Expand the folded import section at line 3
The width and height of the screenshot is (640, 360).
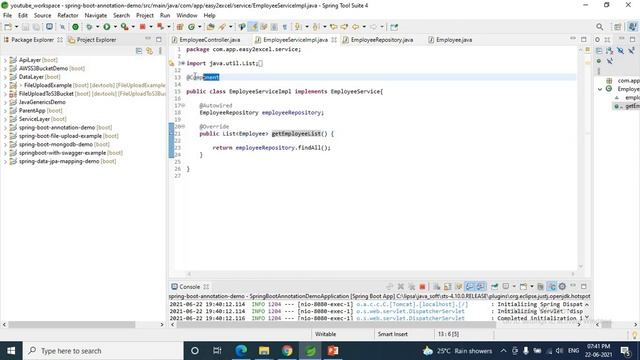(x=182, y=63)
